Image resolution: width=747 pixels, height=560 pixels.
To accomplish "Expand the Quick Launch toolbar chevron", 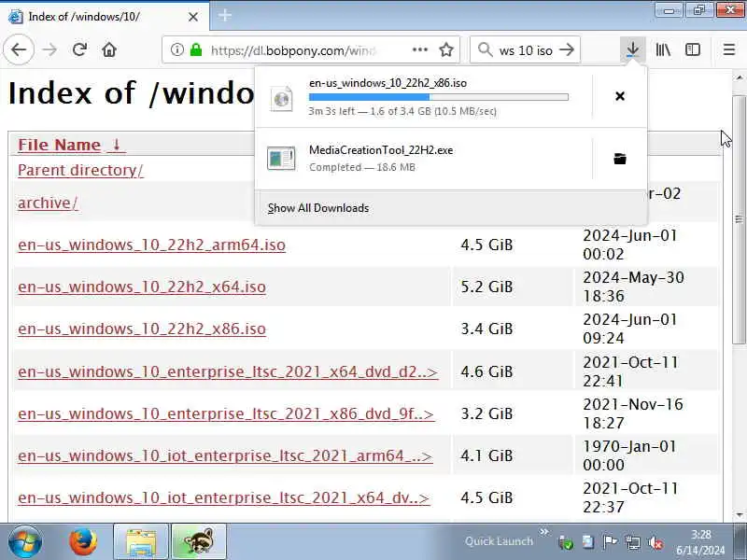I will click(544, 531).
